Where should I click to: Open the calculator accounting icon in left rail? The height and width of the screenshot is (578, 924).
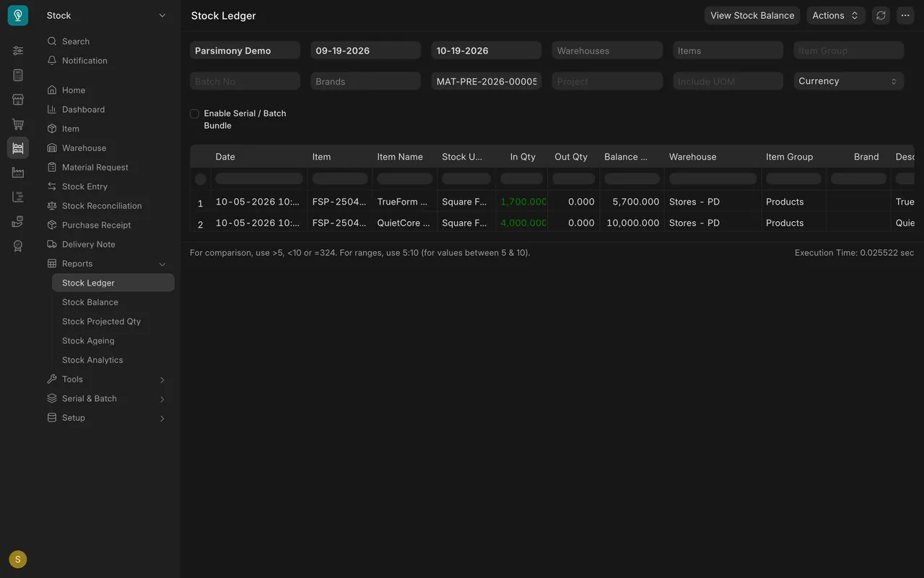tap(18, 75)
